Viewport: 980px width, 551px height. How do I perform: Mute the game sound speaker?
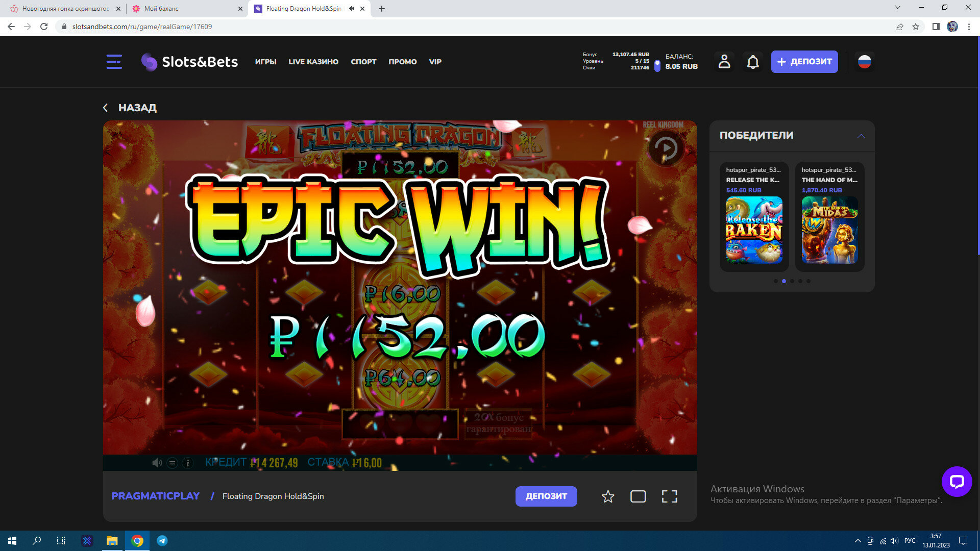pyautogui.click(x=157, y=463)
